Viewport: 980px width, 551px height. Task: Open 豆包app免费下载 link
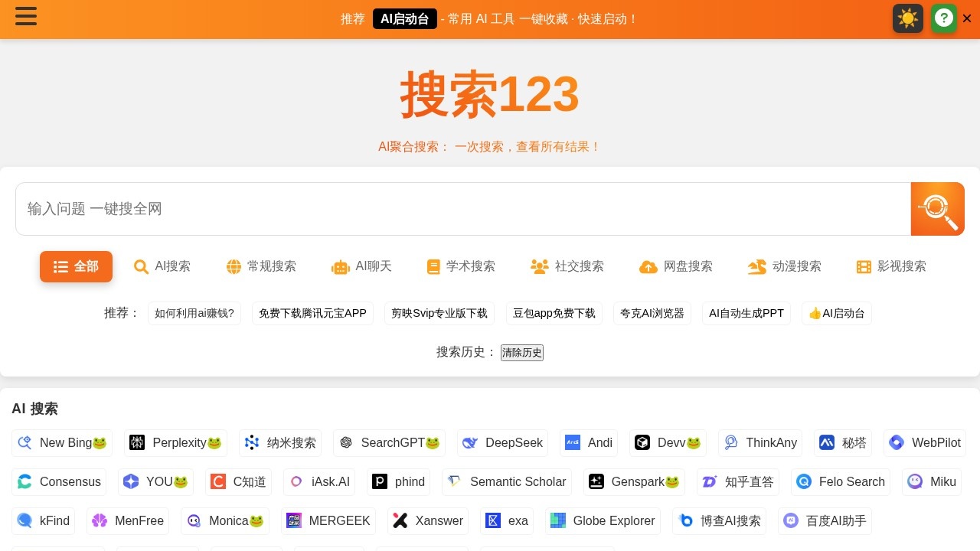(554, 313)
